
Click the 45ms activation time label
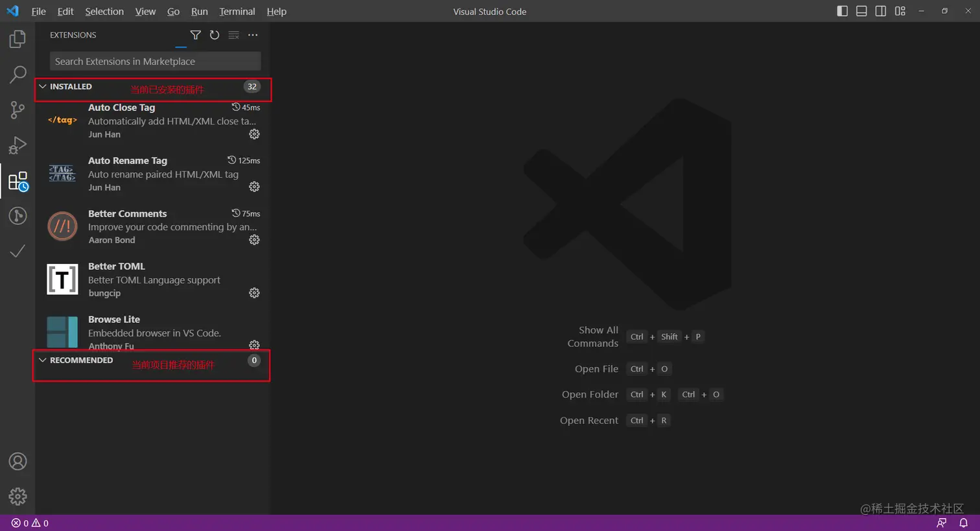click(246, 108)
